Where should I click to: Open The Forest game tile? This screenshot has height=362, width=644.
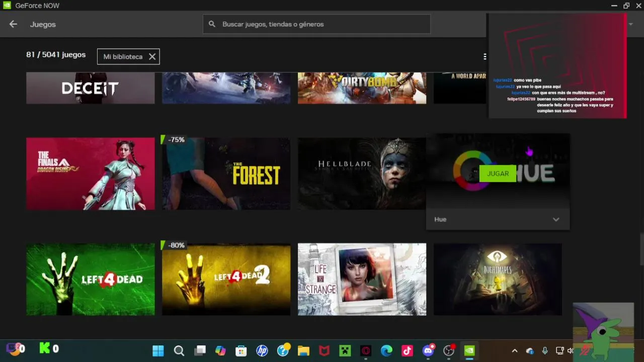coord(226,173)
